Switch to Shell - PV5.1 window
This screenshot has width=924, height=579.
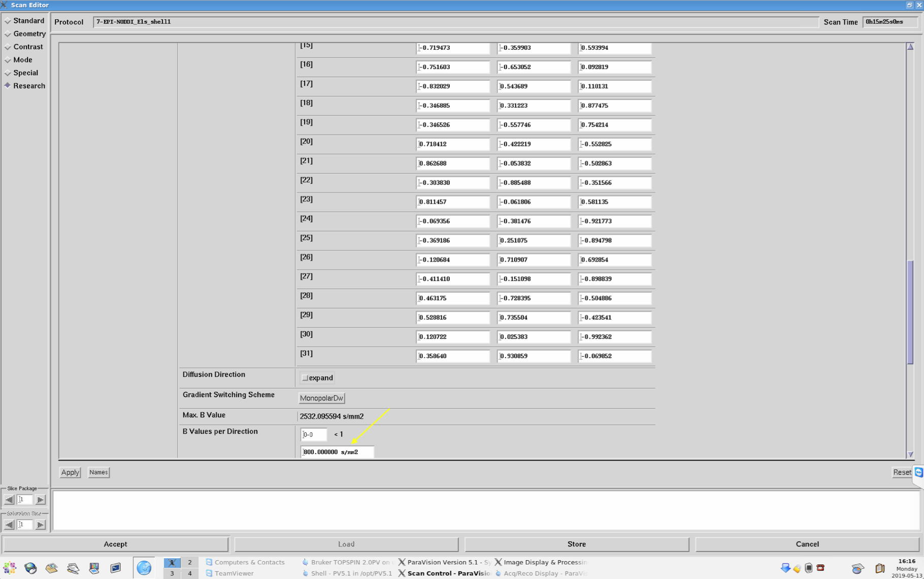coord(347,573)
